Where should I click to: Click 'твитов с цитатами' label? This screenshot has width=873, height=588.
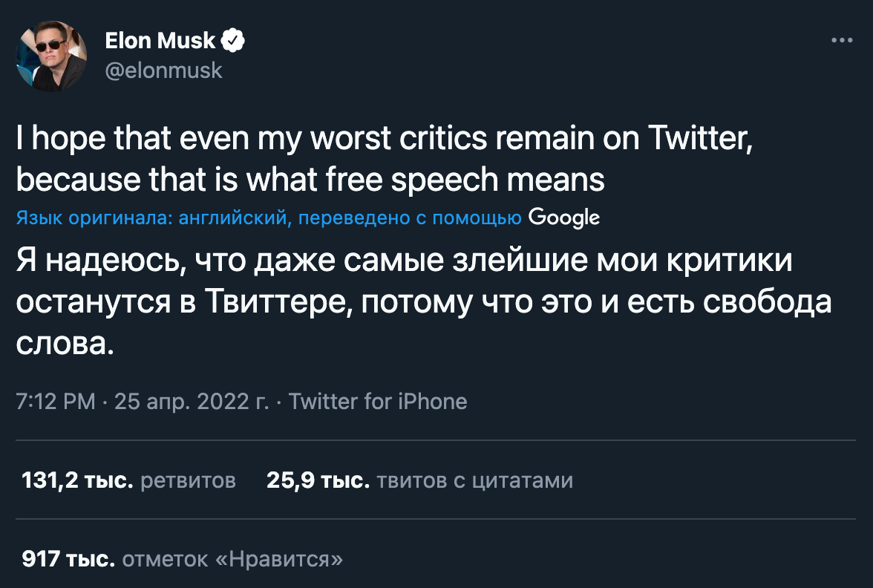click(475, 480)
